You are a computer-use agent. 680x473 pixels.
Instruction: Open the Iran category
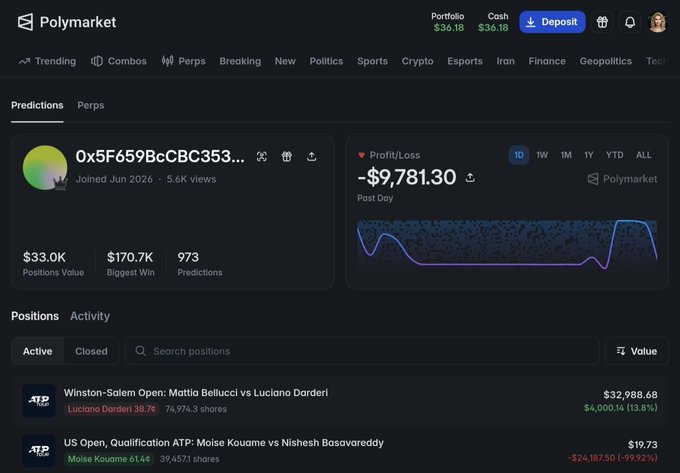[x=506, y=61]
